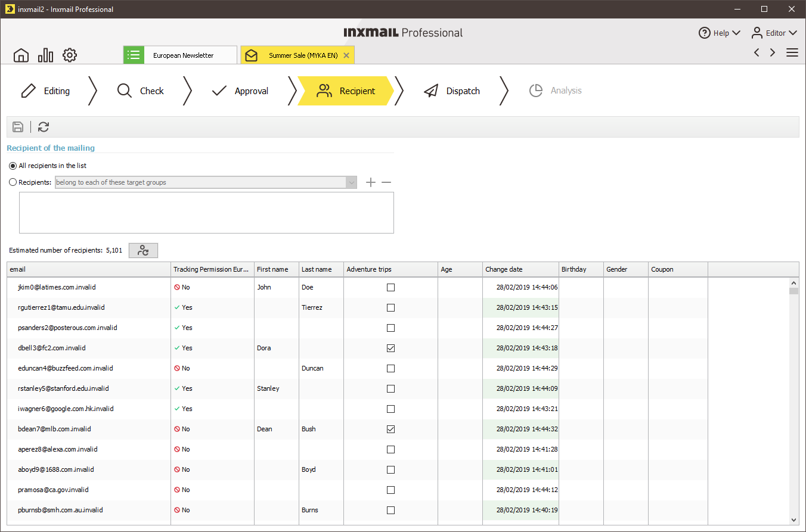Navigate to next tab with right arrow
This screenshot has height=532, width=806.
773,52
